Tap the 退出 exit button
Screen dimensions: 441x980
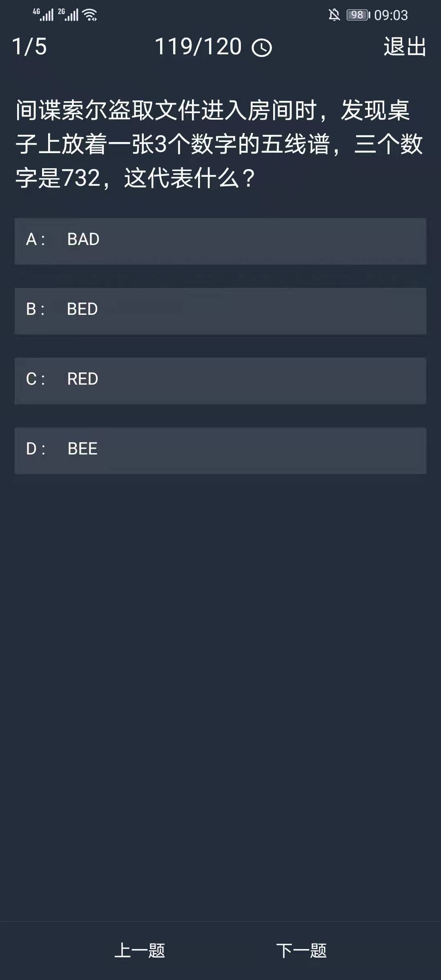pyautogui.click(x=405, y=47)
